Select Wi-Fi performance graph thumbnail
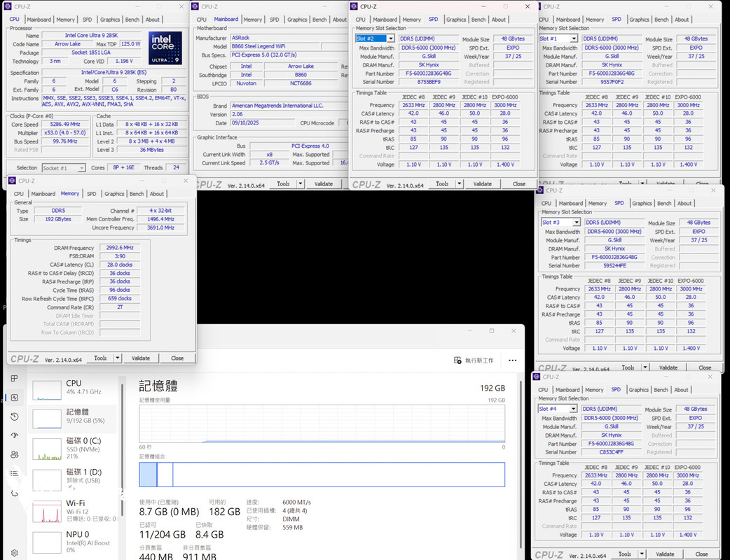Screen dimensions: 730x560 (46, 512)
